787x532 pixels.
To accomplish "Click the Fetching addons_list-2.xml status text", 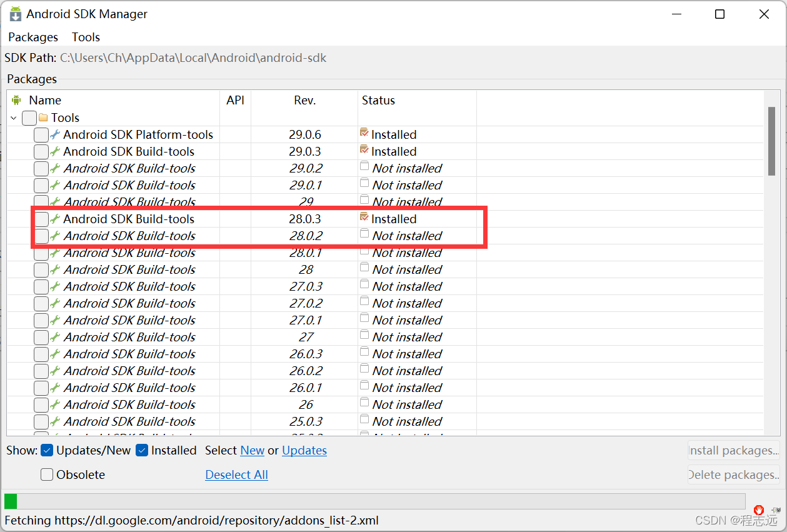I will tap(191, 520).
